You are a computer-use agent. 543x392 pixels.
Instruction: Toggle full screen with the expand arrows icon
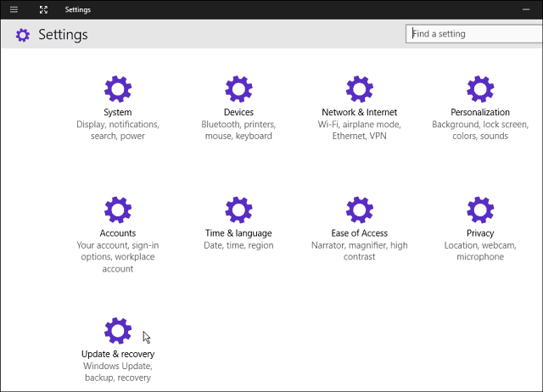[43, 9]
